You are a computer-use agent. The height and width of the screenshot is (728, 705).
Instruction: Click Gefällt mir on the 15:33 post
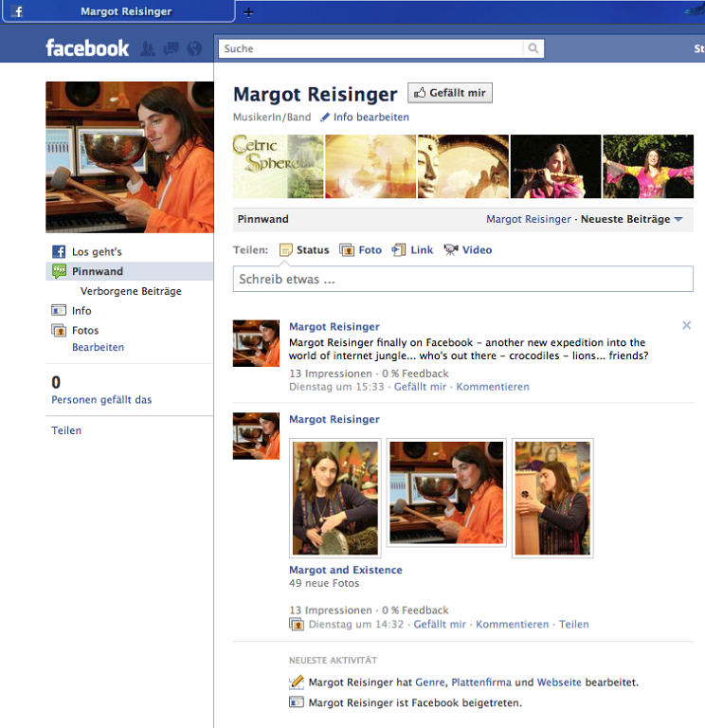pos(420,387)
